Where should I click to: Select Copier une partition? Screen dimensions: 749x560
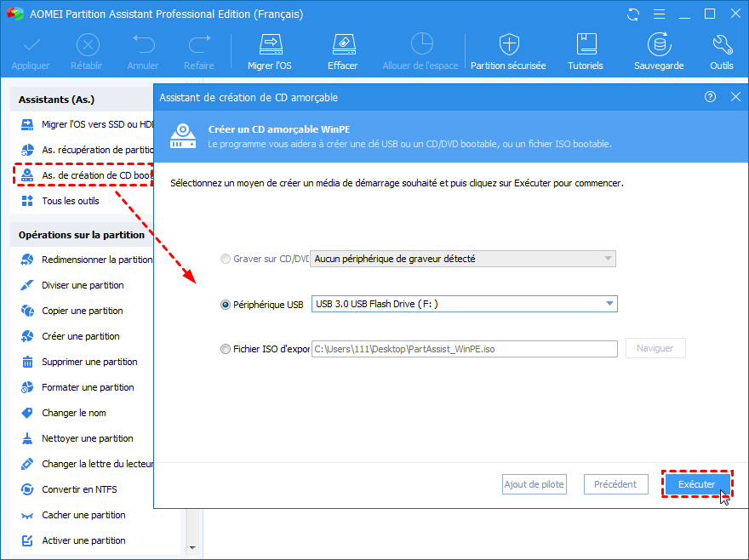point(71,311)
